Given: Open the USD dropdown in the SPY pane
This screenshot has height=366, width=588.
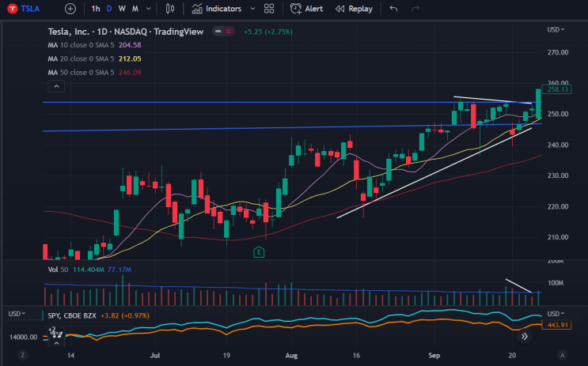Looking at the screenshot, I should [x=556, y=314].
